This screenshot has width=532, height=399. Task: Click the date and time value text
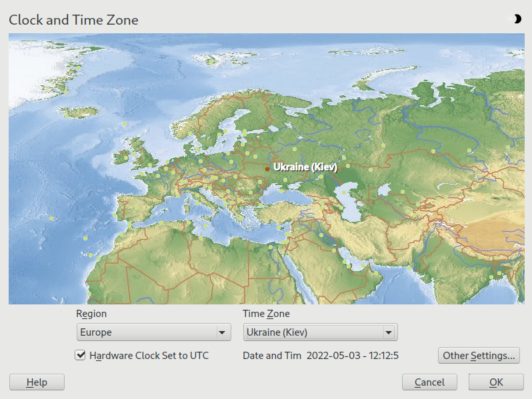coord(352,356)
